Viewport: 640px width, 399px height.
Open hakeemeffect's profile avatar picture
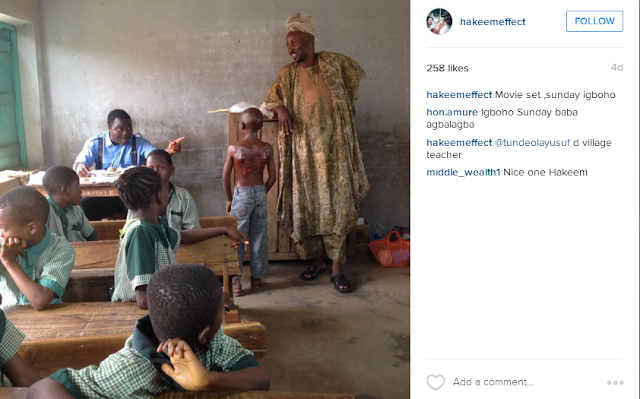tap(439, 21)
